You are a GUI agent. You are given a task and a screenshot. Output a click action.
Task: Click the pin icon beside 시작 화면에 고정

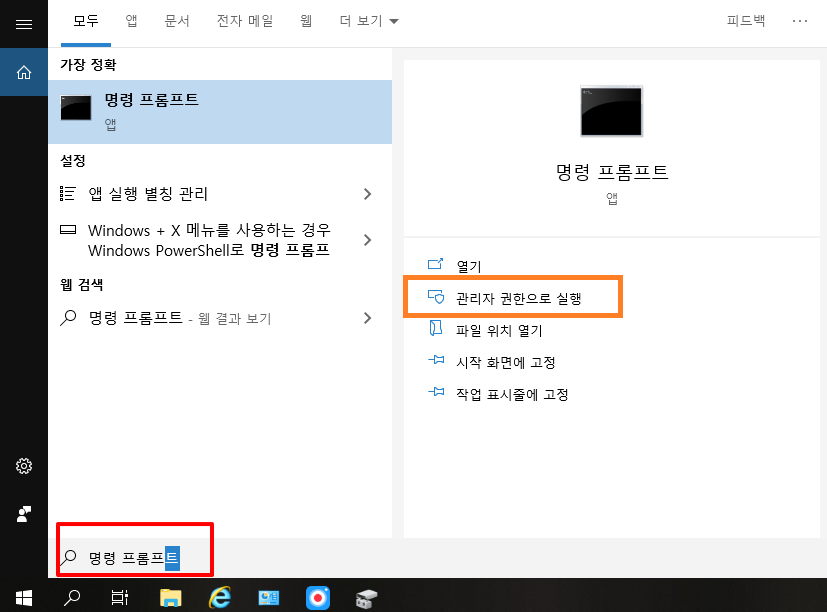pyautogui.click(x=436, y=360)
